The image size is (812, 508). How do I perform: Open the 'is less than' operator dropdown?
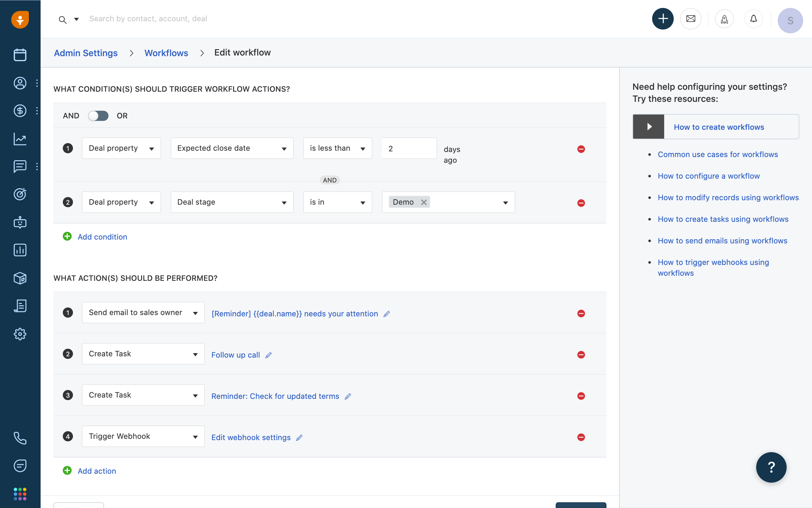(x=337, y=148)
